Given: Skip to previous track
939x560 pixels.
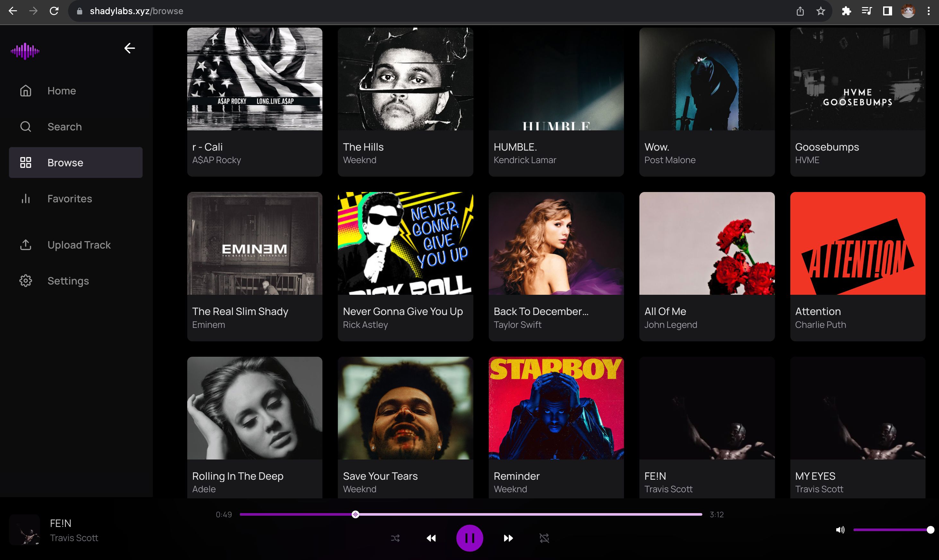Looking at the screenshot, I should point(431,538).
